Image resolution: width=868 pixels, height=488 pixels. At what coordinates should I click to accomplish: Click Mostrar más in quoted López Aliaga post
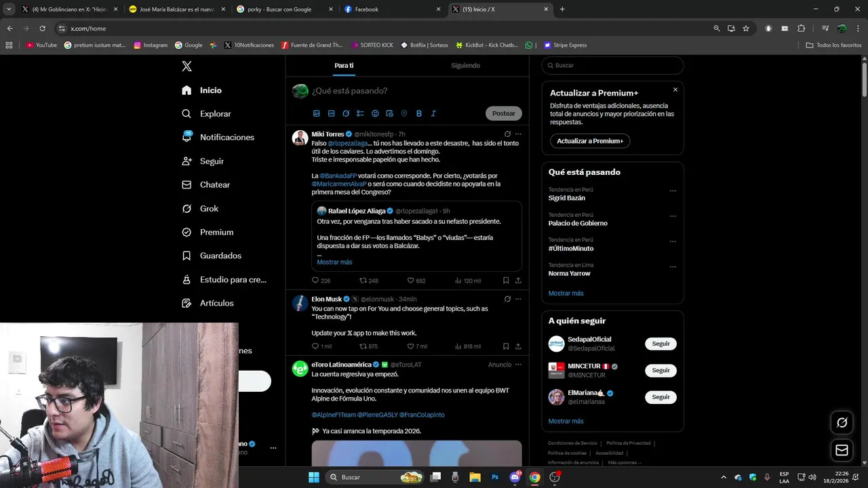click(x=334, y=262)
